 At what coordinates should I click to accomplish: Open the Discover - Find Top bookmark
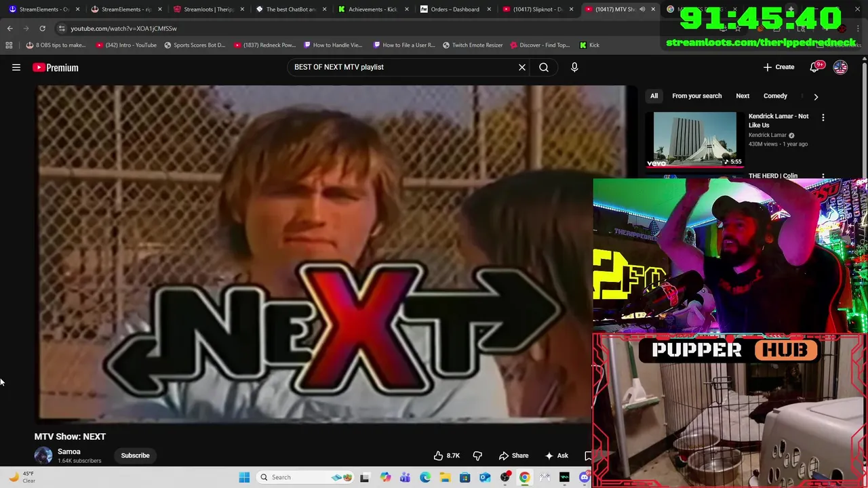[x=540, y=45]
